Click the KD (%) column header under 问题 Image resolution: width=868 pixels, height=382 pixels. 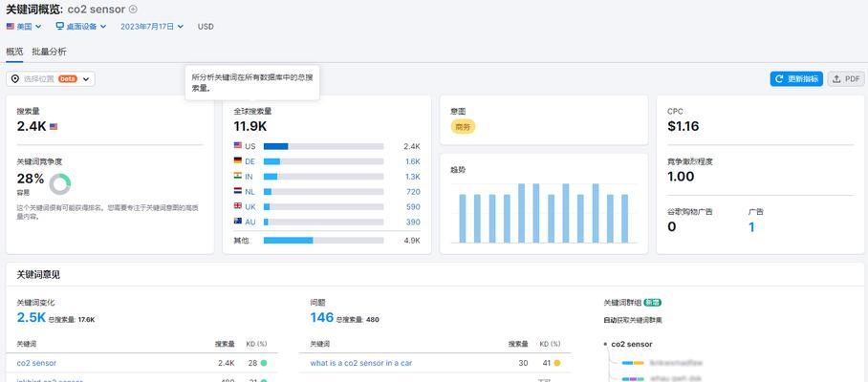550,344
